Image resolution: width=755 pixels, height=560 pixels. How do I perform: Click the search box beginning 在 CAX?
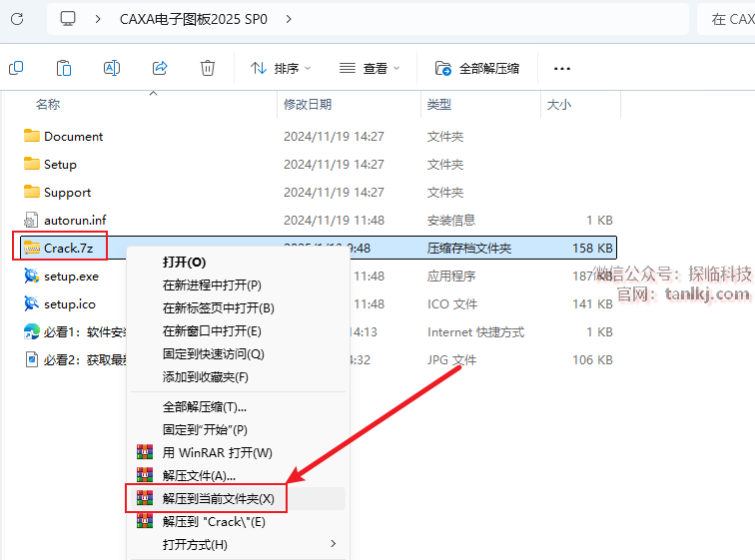point(726,19)
